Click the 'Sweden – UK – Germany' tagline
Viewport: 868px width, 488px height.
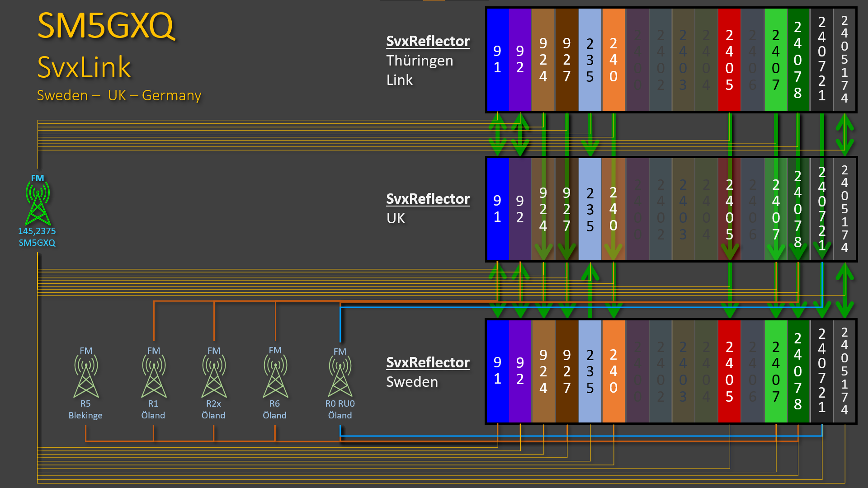(119, 95)
